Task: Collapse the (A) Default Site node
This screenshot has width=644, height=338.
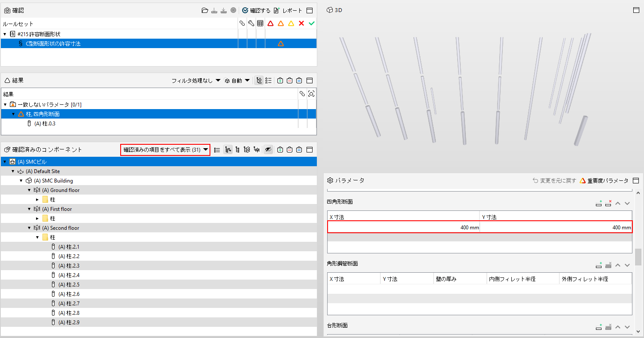Action: pos(13,171)
